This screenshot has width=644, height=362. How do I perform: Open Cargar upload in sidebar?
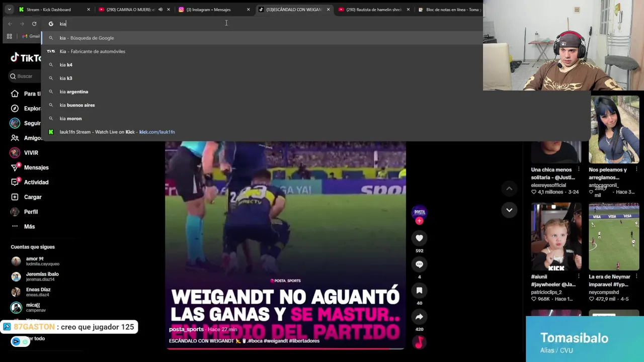(27, 197)
